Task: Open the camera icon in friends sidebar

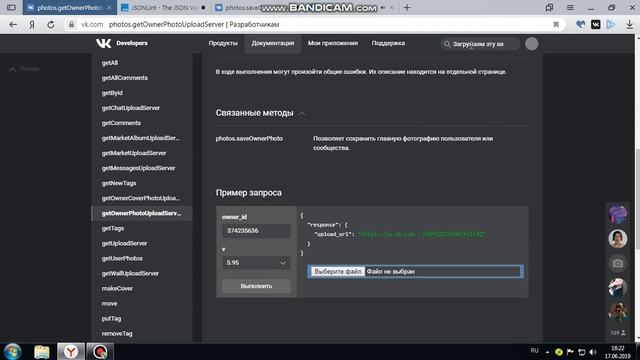Action: pos(618,263)
